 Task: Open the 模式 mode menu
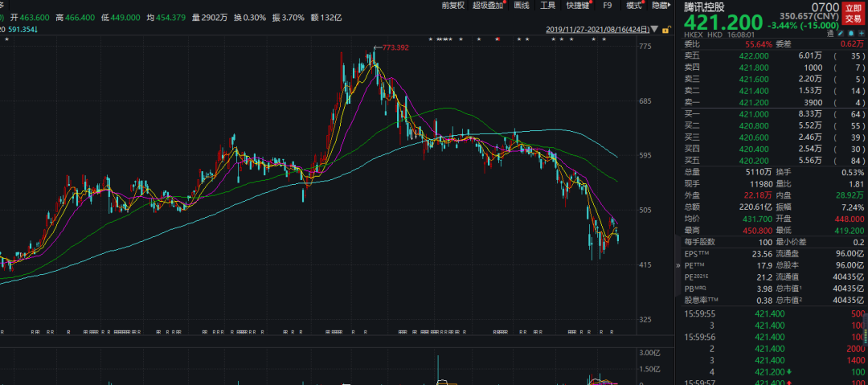[x=634, y=6]
